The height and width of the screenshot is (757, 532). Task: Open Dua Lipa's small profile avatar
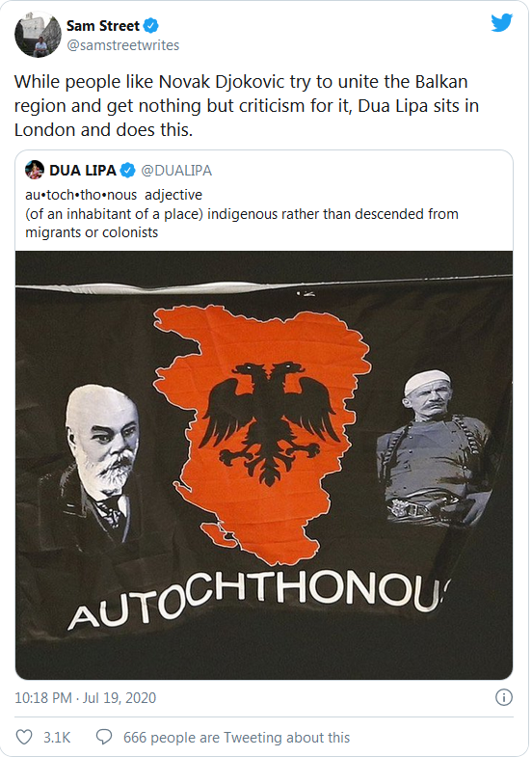[x=35, y=170]
